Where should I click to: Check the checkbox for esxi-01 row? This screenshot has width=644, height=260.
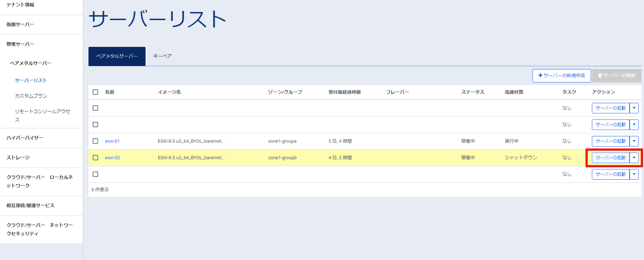(x=95, y=141)
